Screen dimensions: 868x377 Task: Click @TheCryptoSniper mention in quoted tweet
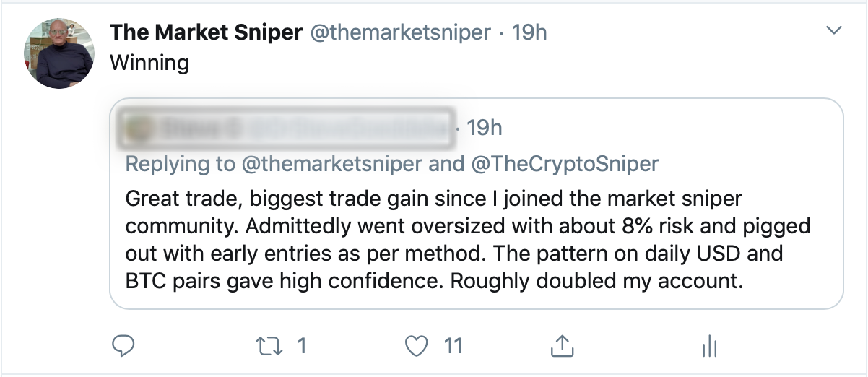point(565,164)
